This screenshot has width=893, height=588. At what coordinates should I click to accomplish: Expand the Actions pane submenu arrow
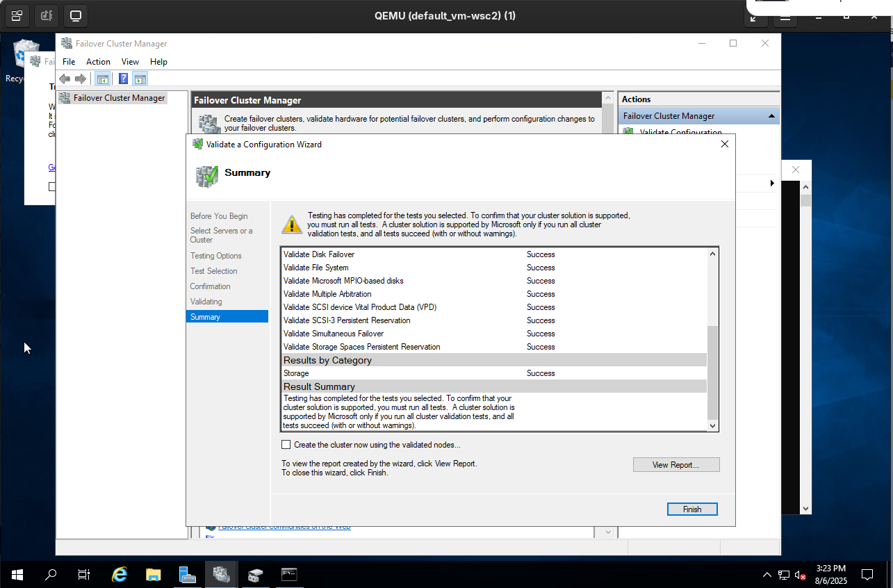point(772,183)
